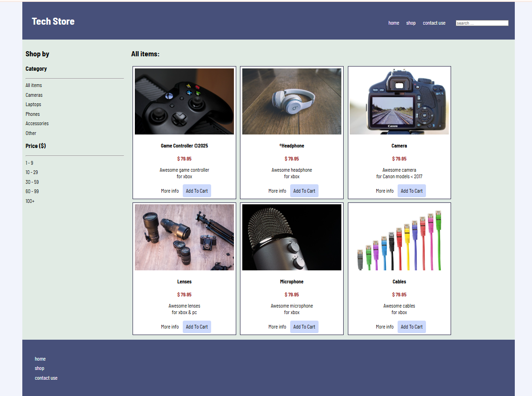The height and width of the screenshot is (396, 532).
Task: Open the Game Controller product image
Action: click(184, 101)
